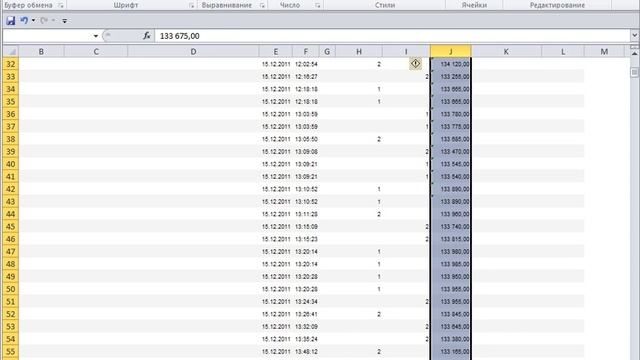640x360 pixels.
Task: Click time cell 13:15:23
Action: click(306, 239)
